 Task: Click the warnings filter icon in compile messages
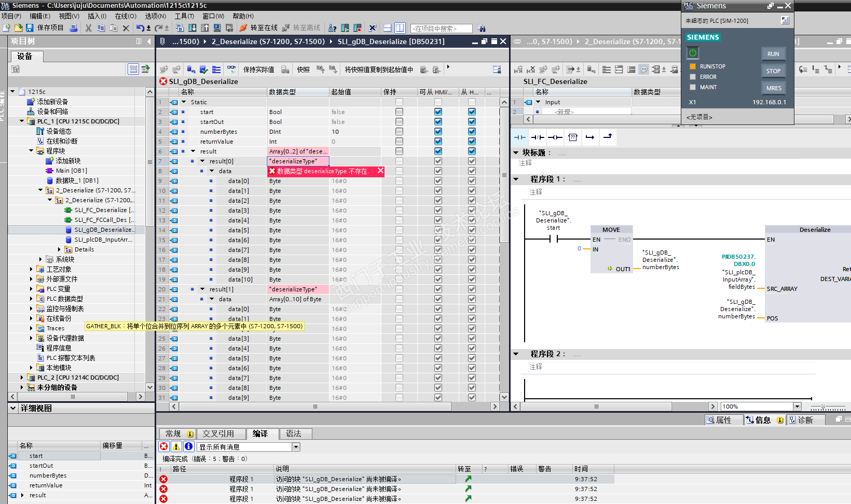click(x=176, y=446)
